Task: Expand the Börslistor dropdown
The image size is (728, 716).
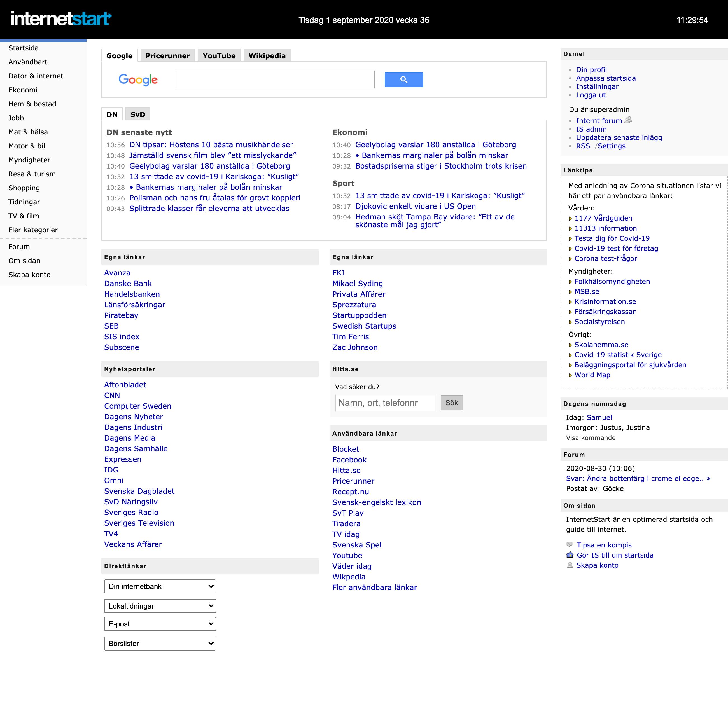Action: [160, 644]
